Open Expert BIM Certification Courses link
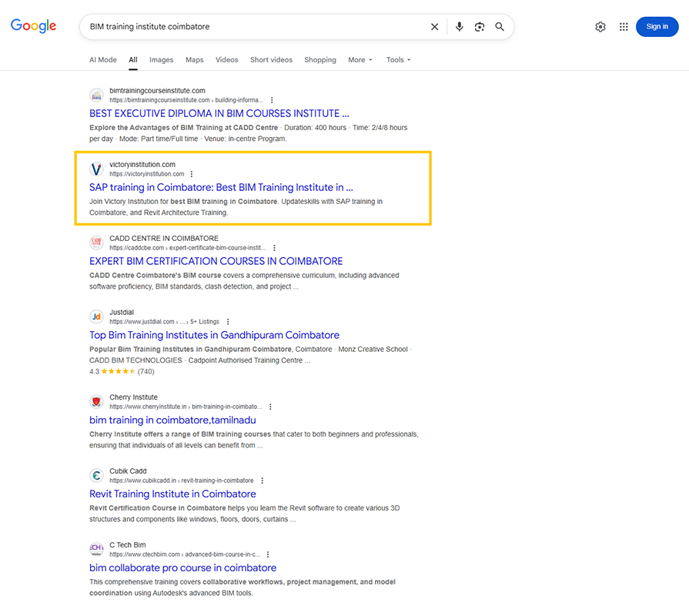Screen dimensions: 689x616 216,261
